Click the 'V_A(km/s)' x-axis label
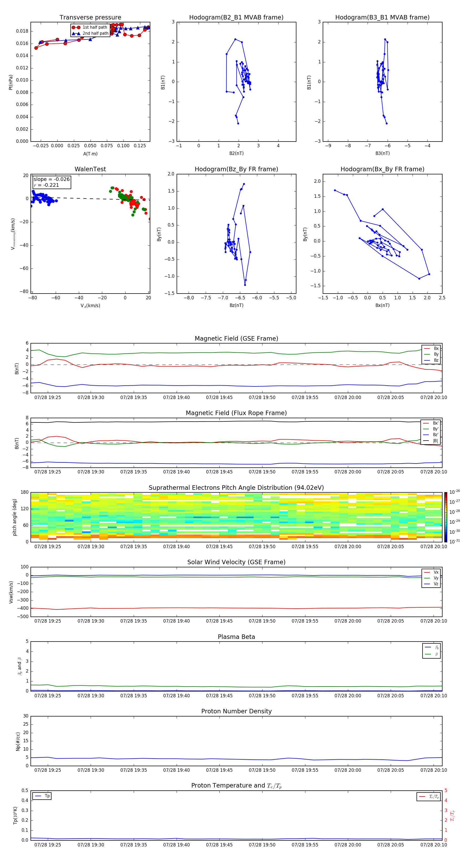 (90, 306)
